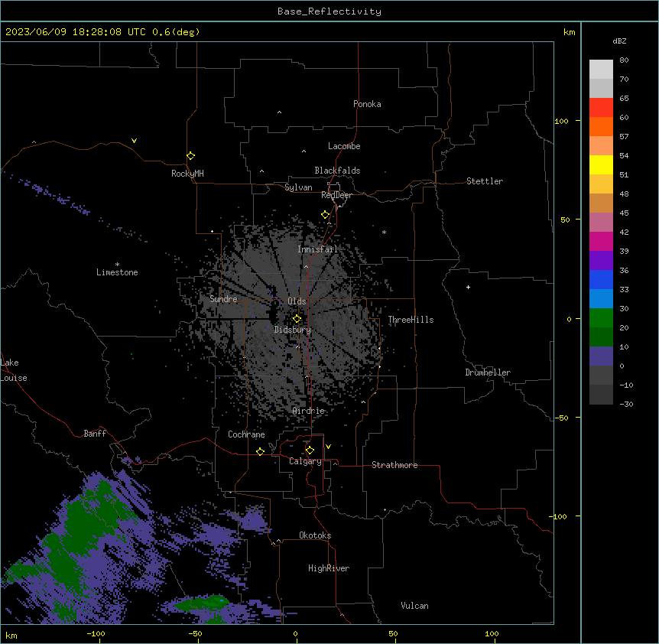Click the yellow V marker east of Calgary
659x644 pixels.
point(328,447)
